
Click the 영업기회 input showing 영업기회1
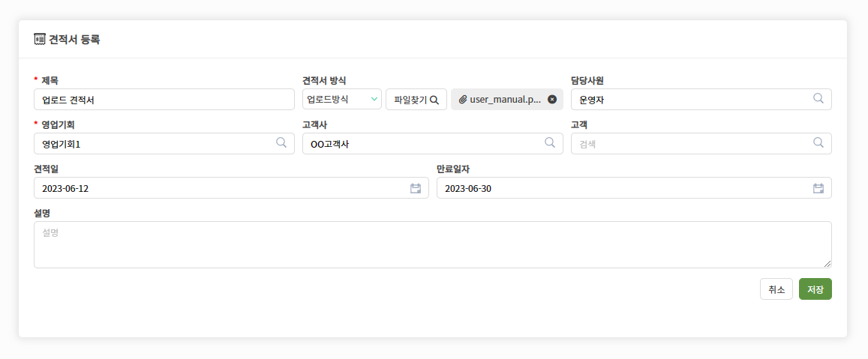point(164,143)
